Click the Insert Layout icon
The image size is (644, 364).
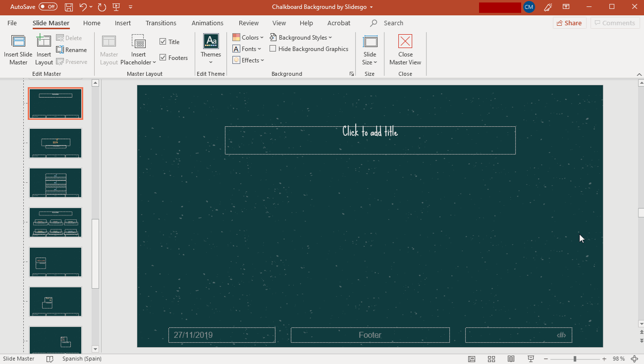point(44,42)
